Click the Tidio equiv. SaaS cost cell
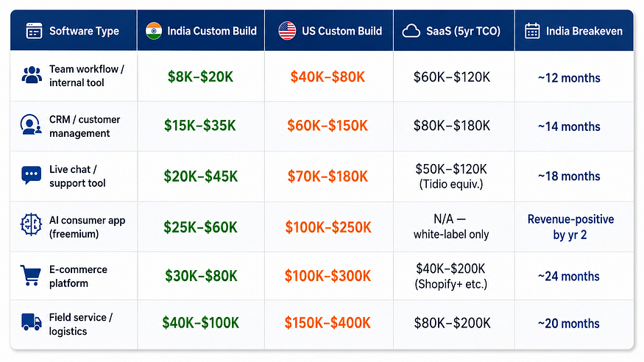 pos(451,177)
